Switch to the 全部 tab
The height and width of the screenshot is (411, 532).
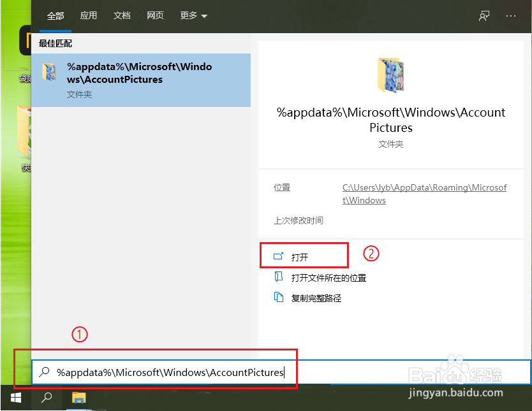point(55,16)
